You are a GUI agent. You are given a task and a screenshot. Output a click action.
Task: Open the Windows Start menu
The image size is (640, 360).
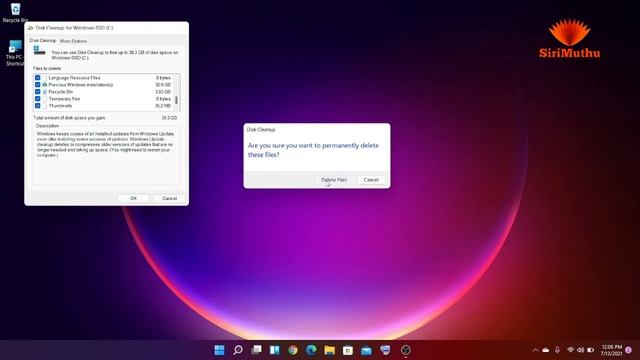pos(219,350)
